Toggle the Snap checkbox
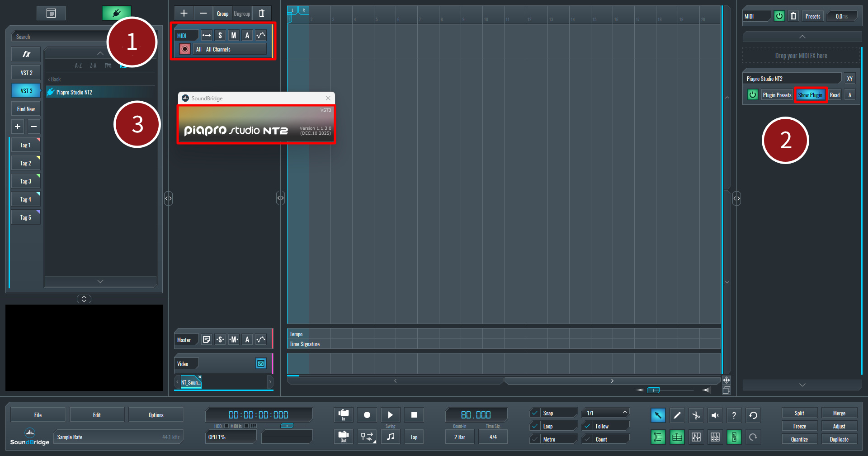This screenshot has height=456, width=868. pos(535,413)
